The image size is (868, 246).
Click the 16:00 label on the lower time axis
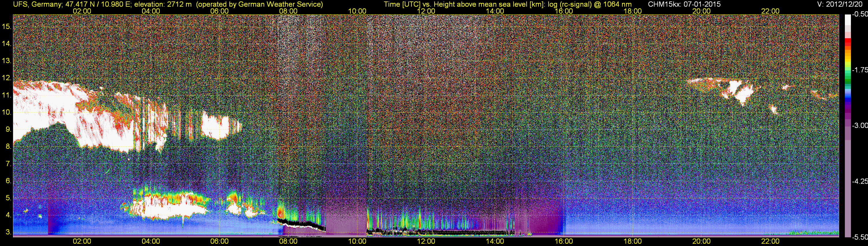(564, 241)
